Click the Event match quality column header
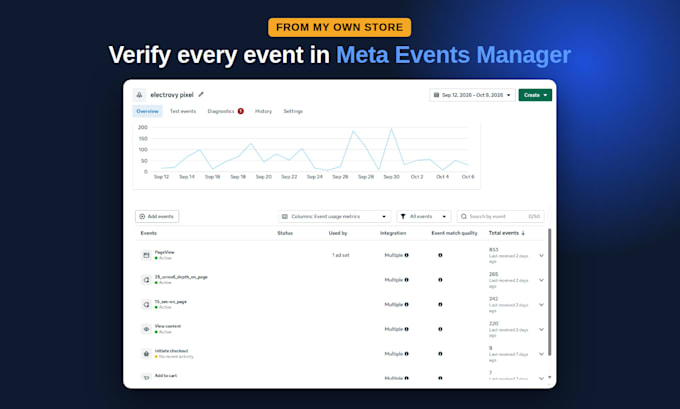 point(454,233)
